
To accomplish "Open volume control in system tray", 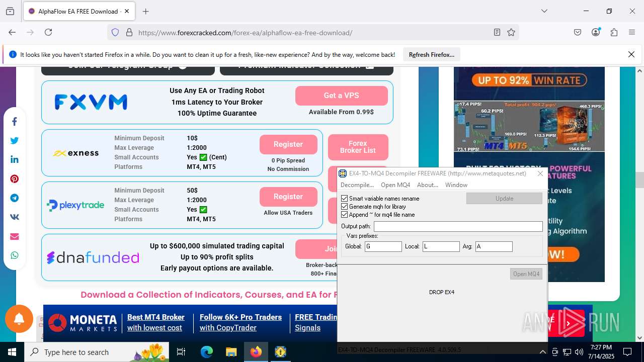I will tap(579, 352).
